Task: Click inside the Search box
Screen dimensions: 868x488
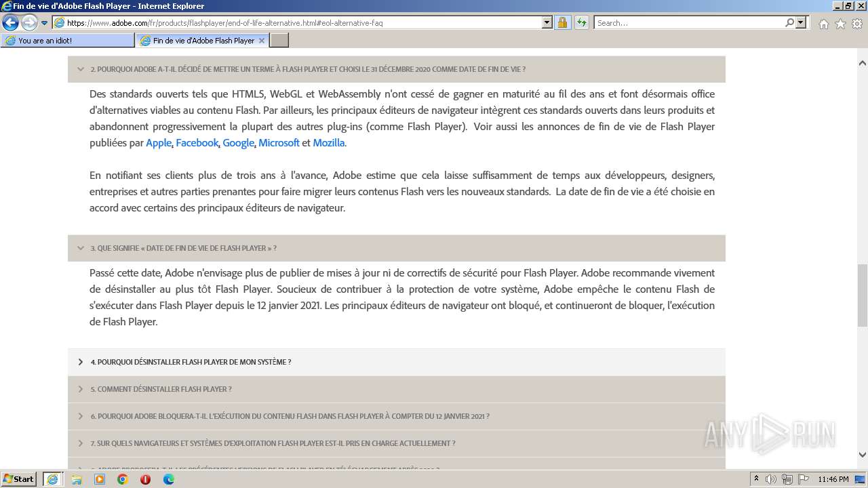Action: 689,22
